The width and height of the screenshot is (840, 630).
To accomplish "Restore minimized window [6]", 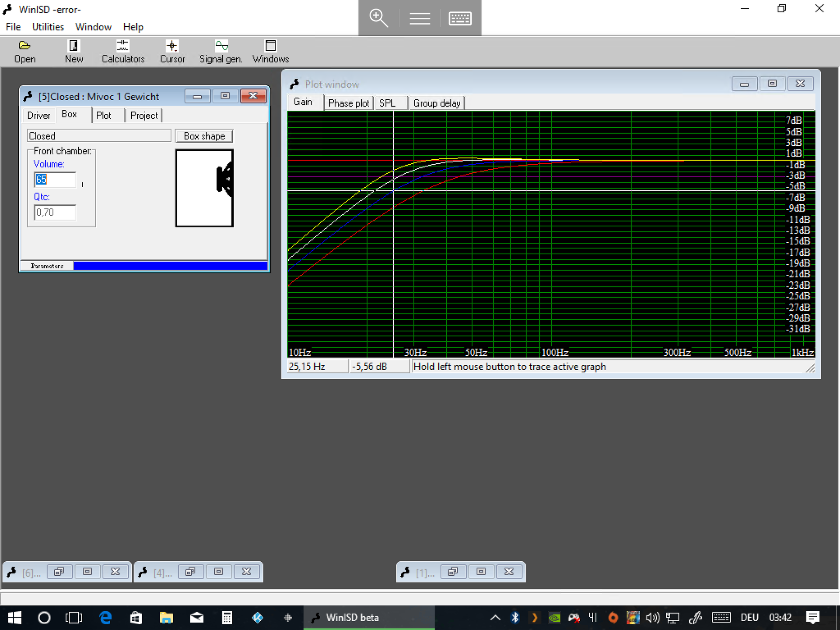I will 59,572.
